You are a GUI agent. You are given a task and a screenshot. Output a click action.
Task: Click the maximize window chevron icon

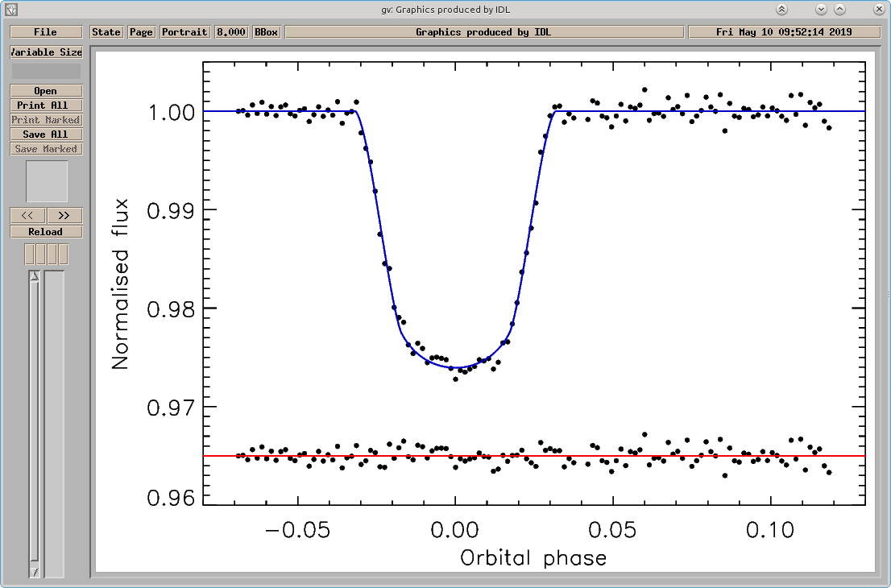(x=840, y=10)
